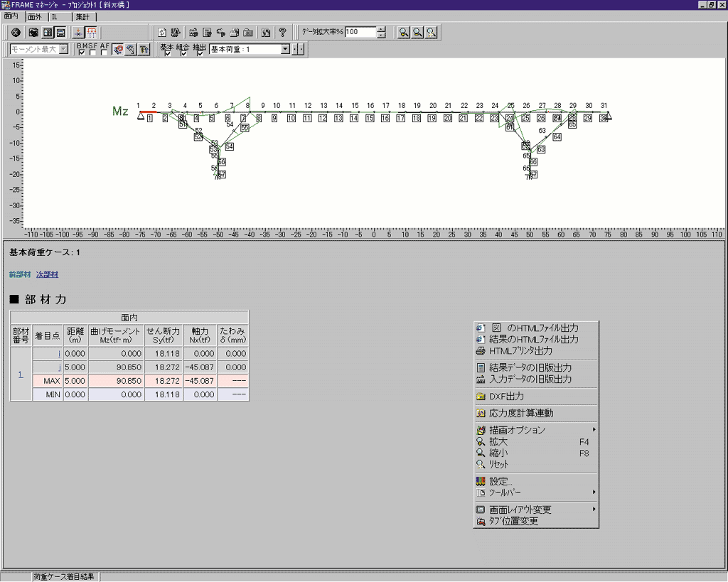728x582 pixels.
Task: Click the camera icon in the top toolbar
Action: pyautogui.click(x=33, y=32)
